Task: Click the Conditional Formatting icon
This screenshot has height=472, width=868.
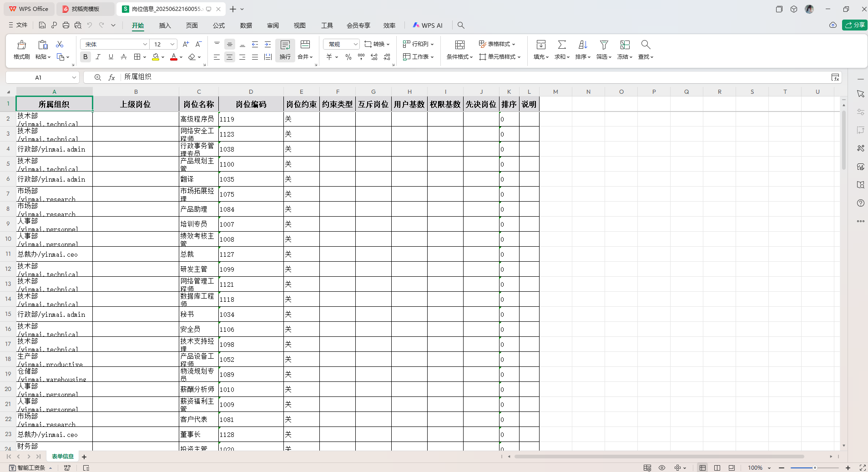Action: 459,45
